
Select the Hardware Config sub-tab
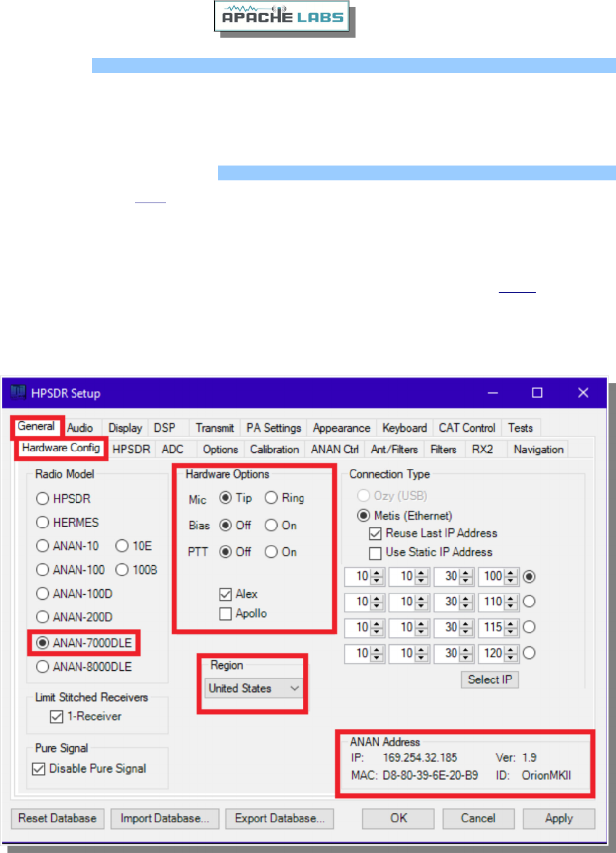[x=61, y=448]
